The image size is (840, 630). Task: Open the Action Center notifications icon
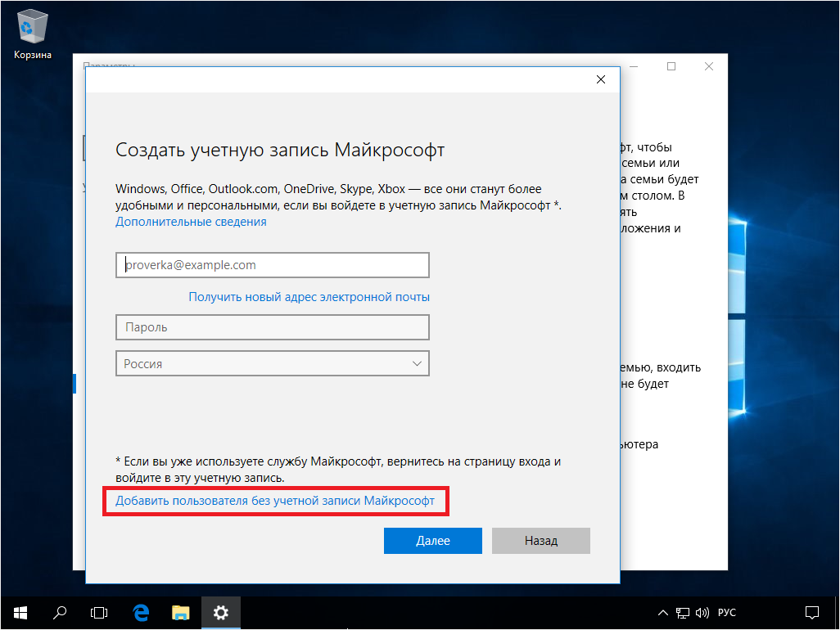pyautogui.click(x=811, y=612)
